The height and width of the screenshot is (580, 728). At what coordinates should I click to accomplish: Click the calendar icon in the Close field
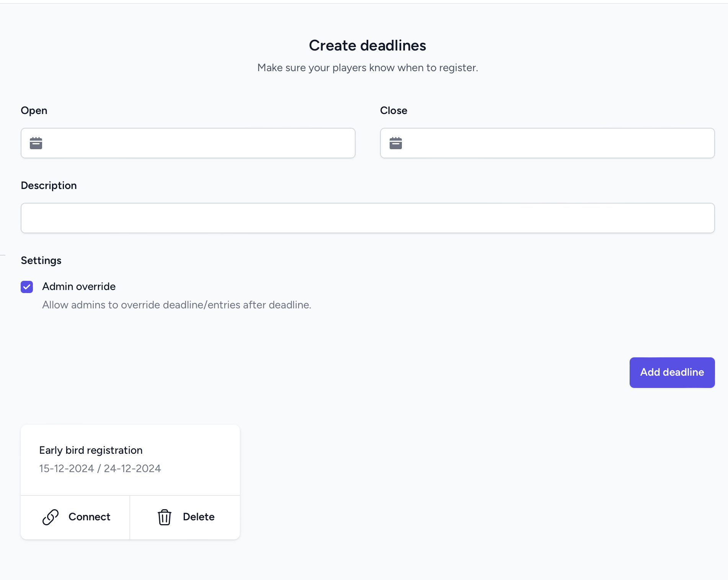click(395, 143)
